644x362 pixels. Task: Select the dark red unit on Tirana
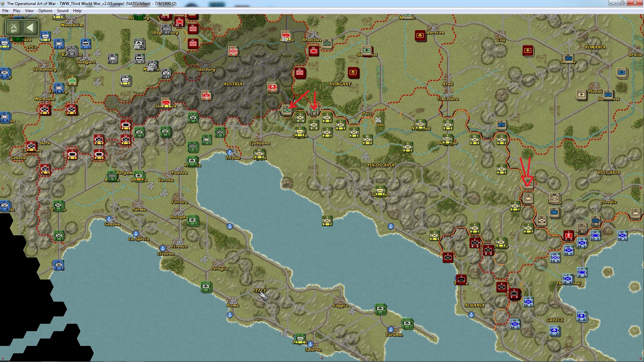pyautogui.click(x=461, y=280)
